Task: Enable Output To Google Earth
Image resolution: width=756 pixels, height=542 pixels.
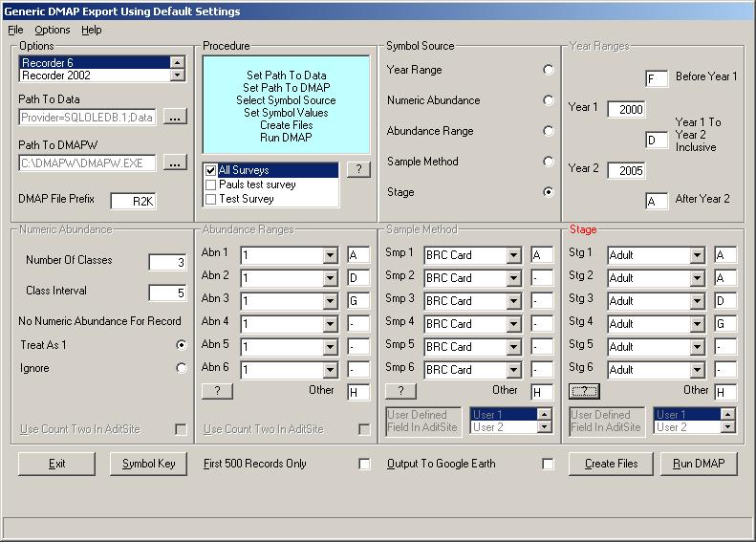Action: pos(548,464)
